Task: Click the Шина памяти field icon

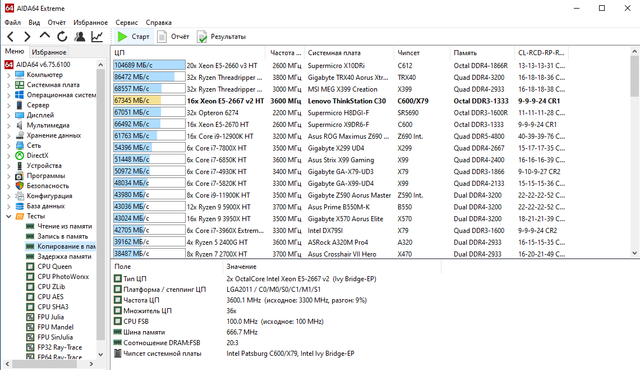Action: [x=118, y=332]
